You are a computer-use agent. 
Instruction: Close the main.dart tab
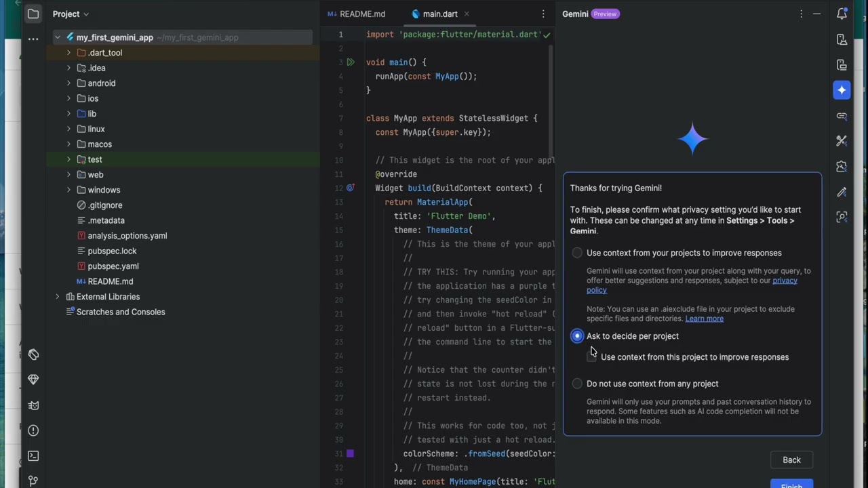467,14
